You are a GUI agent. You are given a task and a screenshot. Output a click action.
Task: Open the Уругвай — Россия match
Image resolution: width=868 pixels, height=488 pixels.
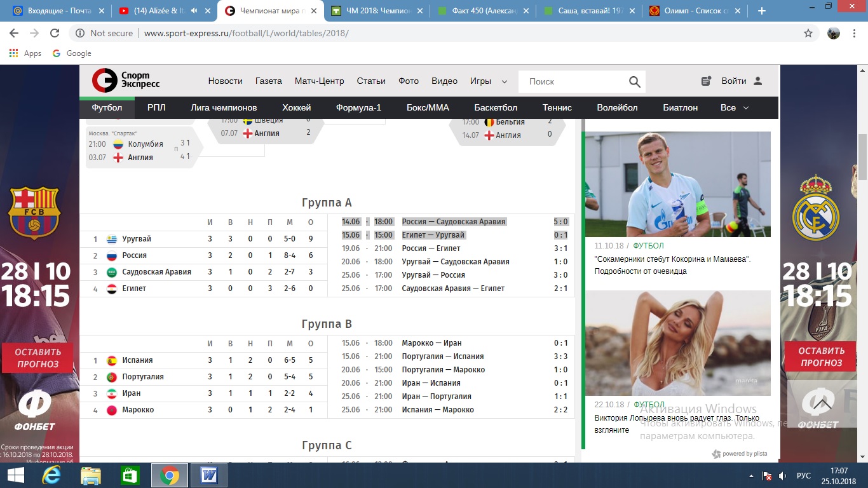(x=433, y=275)
